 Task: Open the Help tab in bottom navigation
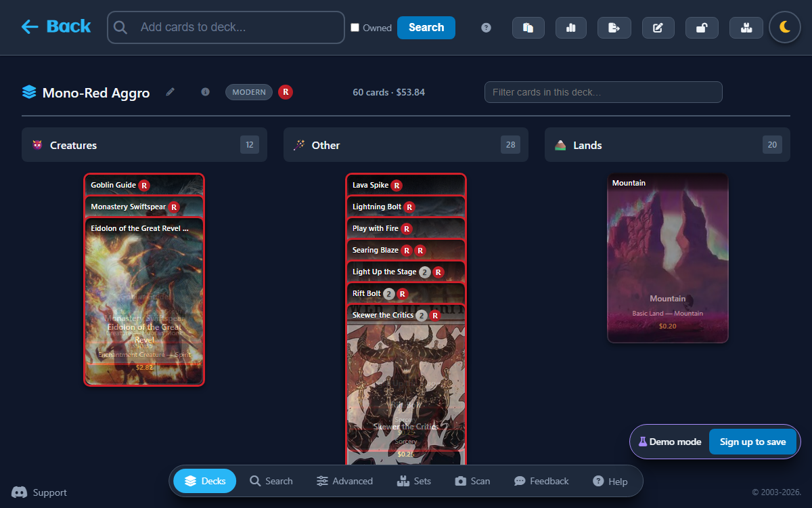pyautogui.click(x=610, y=482)
